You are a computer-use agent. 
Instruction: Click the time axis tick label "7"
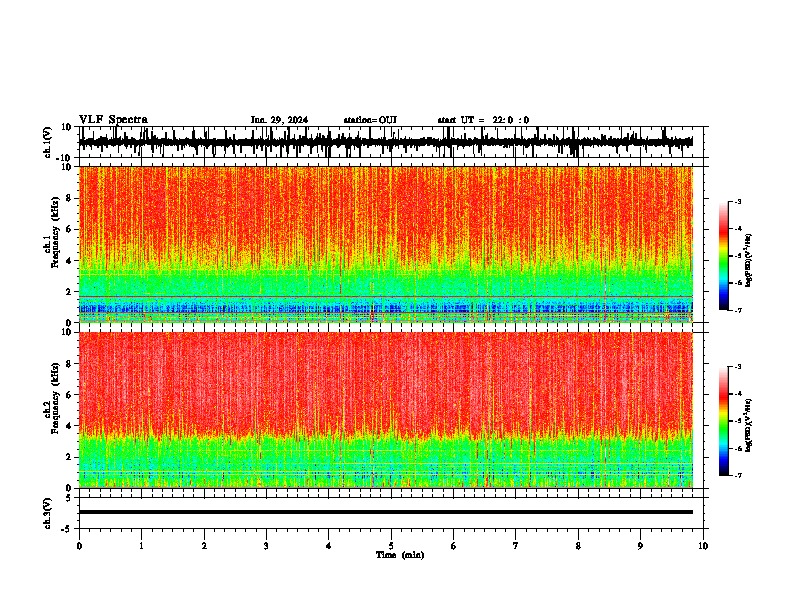coord(516,546)
